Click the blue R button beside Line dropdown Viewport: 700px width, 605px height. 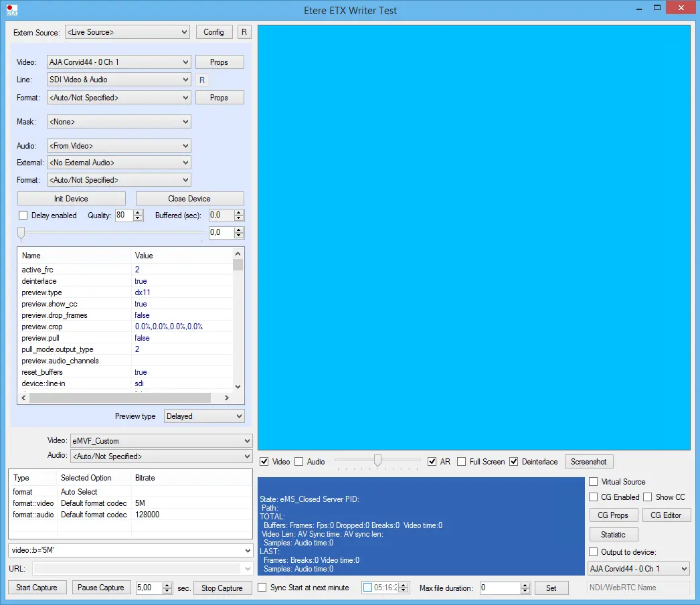pos(203,80)
